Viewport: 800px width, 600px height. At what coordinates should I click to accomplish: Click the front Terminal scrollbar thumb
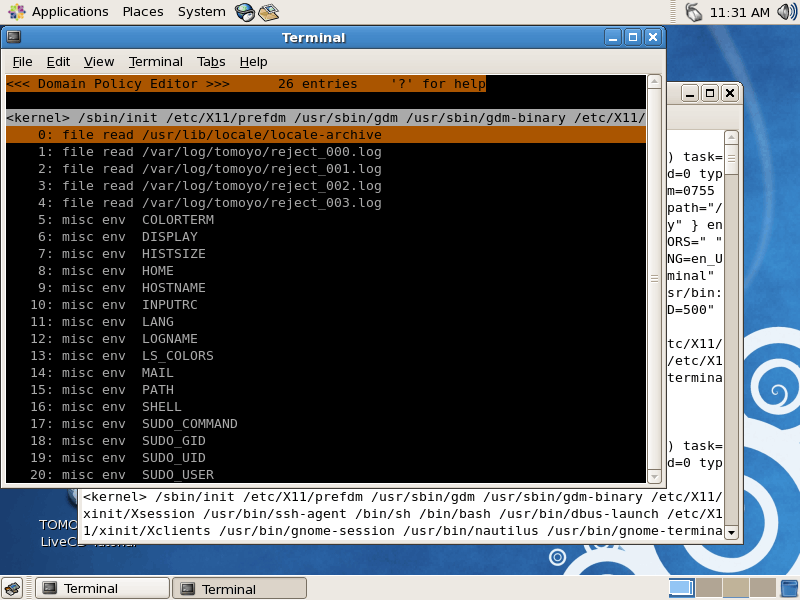(654, 279)
